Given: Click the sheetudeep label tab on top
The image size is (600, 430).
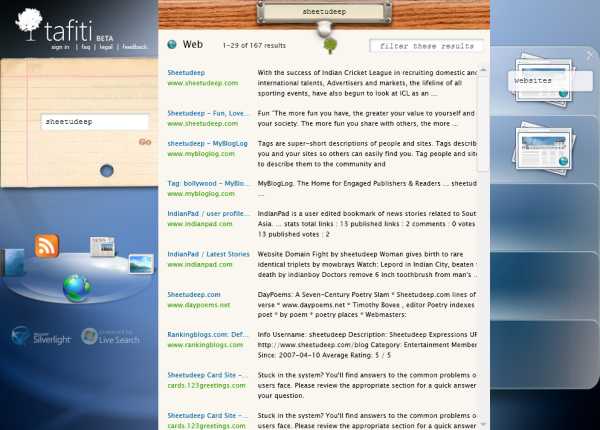Looking at the screenshot, I should (324, 12).
